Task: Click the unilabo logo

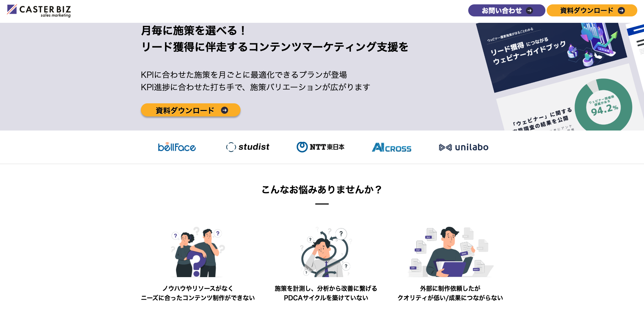Action: 464,147
